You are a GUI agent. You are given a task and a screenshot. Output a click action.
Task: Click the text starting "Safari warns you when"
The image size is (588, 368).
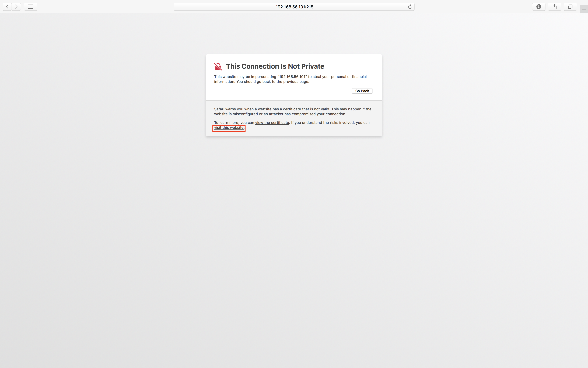tap(293, 111)
